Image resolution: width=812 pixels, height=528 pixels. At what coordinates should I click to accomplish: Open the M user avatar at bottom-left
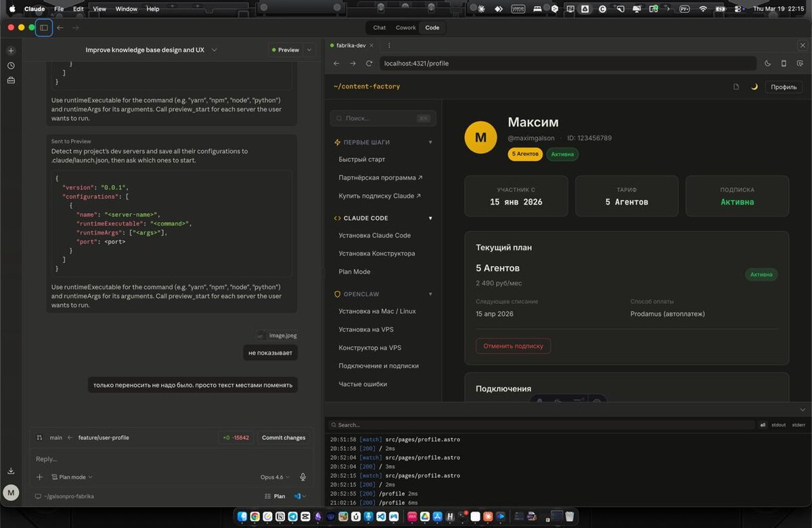coord(11,493)
